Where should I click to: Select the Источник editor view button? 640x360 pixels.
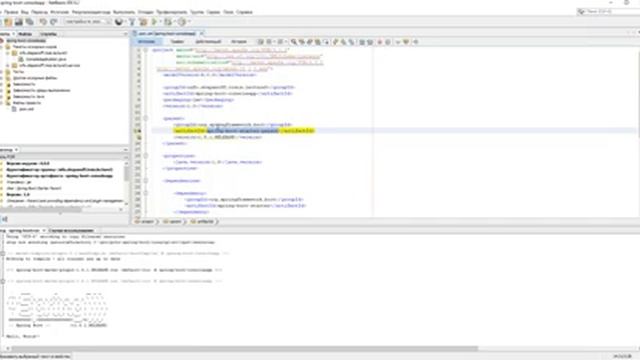[x=147, y=42]
